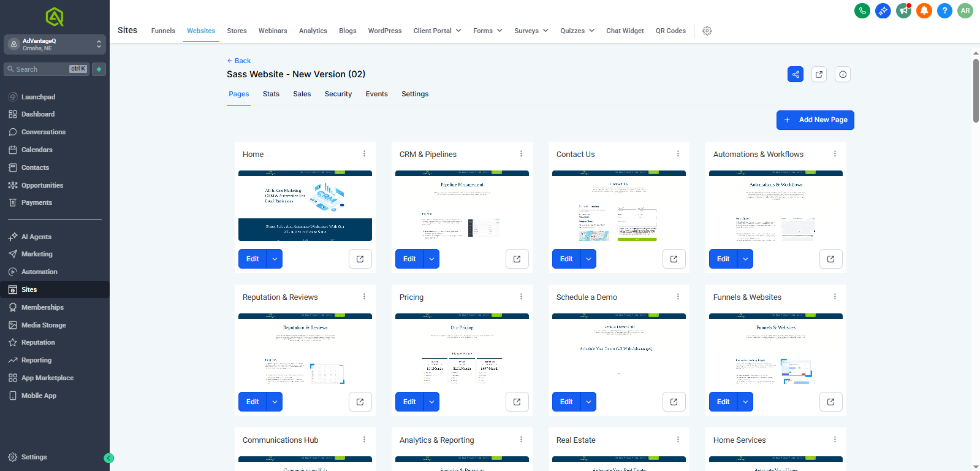Go back using the Back link
980x471 pixels.
point(238,61)
